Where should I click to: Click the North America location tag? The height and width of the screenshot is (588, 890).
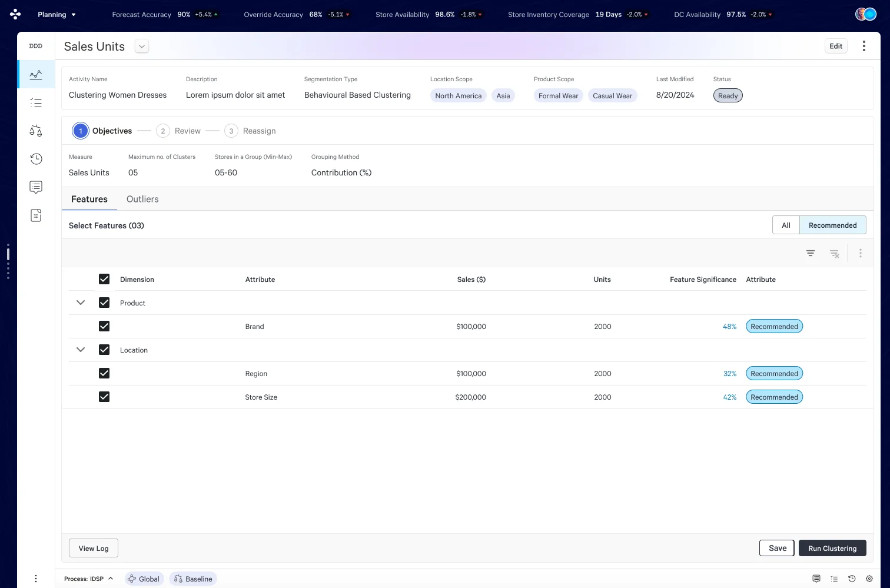(459, 95)
